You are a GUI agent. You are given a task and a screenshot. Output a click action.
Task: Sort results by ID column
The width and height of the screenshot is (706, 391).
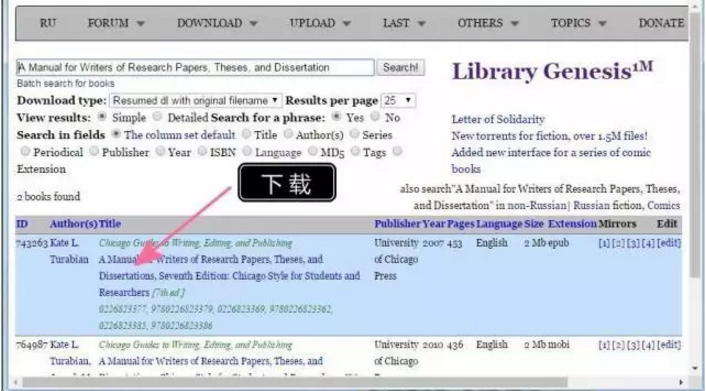pyautogui.click(x=22, y=224)
